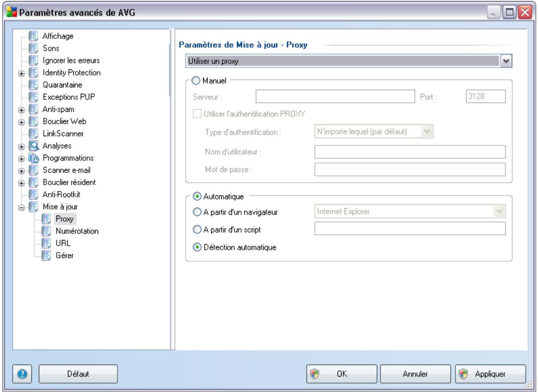Open the Internet Explorer browser dropdown
Viewport: 538px width, 392px height.
click(x=500, y=212)
